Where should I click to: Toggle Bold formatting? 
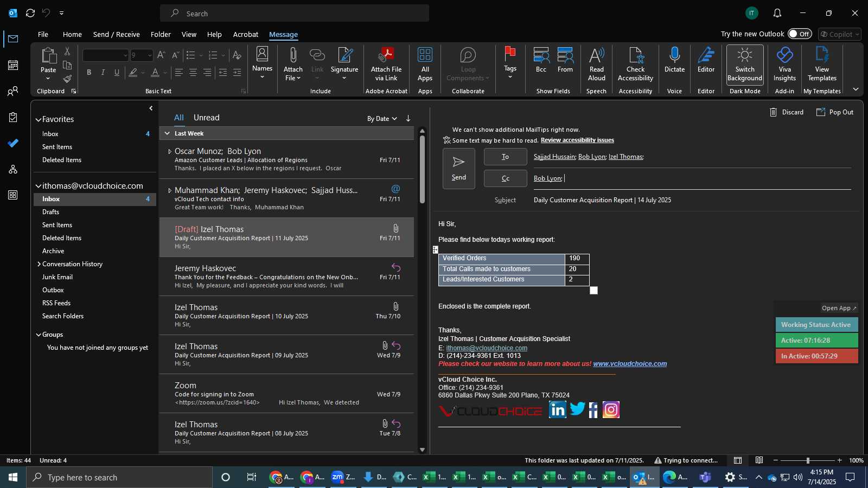click(x=89, y=72)
